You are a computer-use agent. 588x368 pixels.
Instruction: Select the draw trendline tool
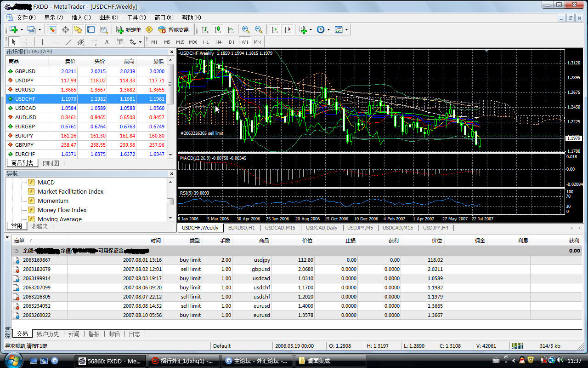coord(68,42)
